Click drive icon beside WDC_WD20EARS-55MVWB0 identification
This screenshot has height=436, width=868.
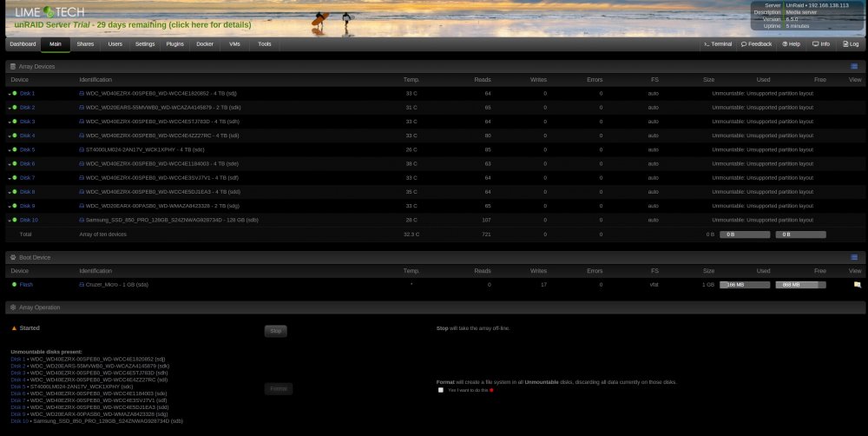point(82,108)
